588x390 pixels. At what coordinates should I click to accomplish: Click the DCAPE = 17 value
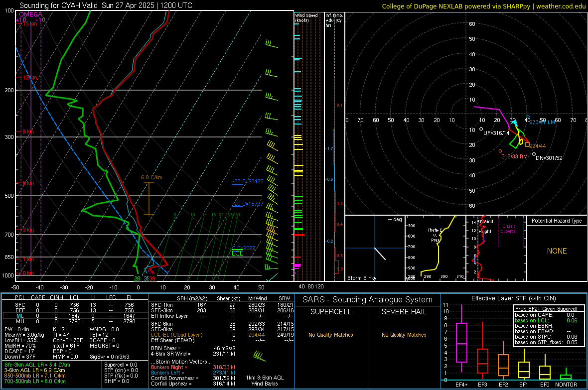click(x=19, y=351)
